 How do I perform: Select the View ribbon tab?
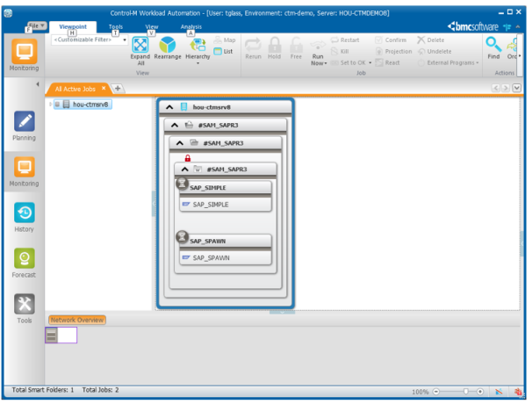point(152,27)
